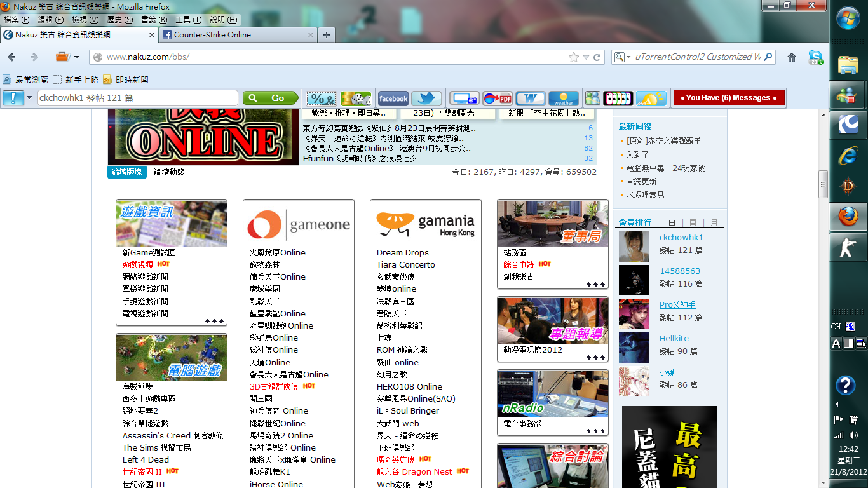Click the page vertical scrollbar thumb
Image resolution: width=868 pixels, height=488 pixels.
point(824,185)
